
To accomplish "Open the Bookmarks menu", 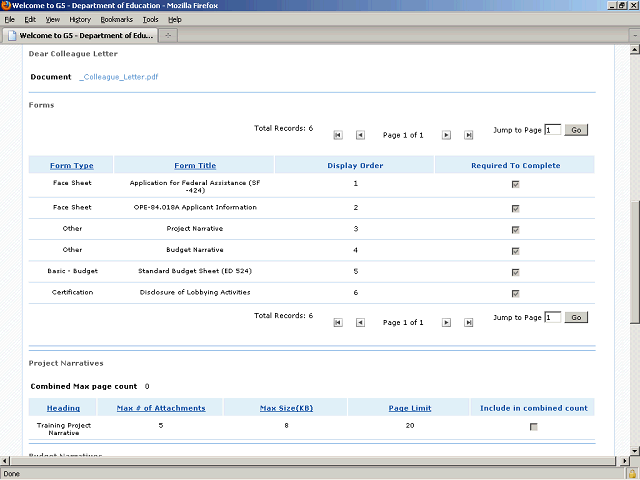I will [115, 19].
